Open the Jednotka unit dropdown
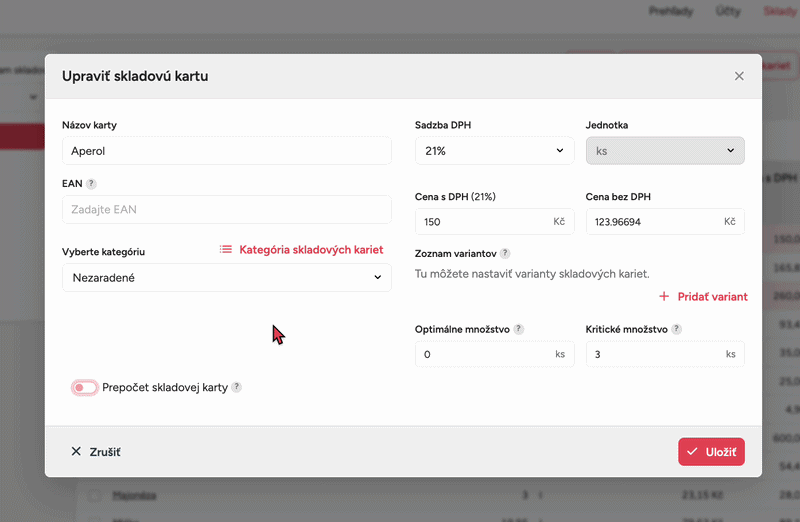The height and width of the screenshot is (522, 800). tap(664, 151)
